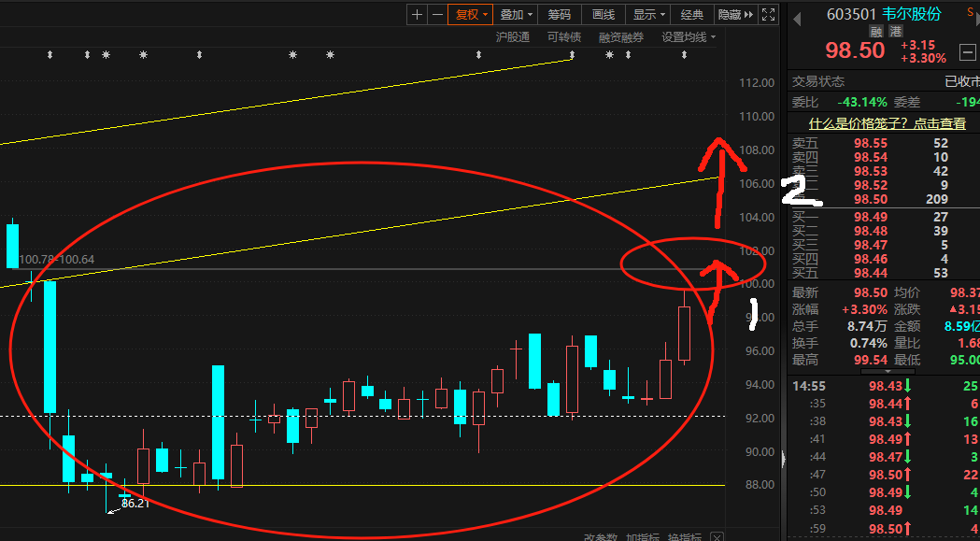Toggle the 画线 drawing tools
980x541 pixels.
604,14
